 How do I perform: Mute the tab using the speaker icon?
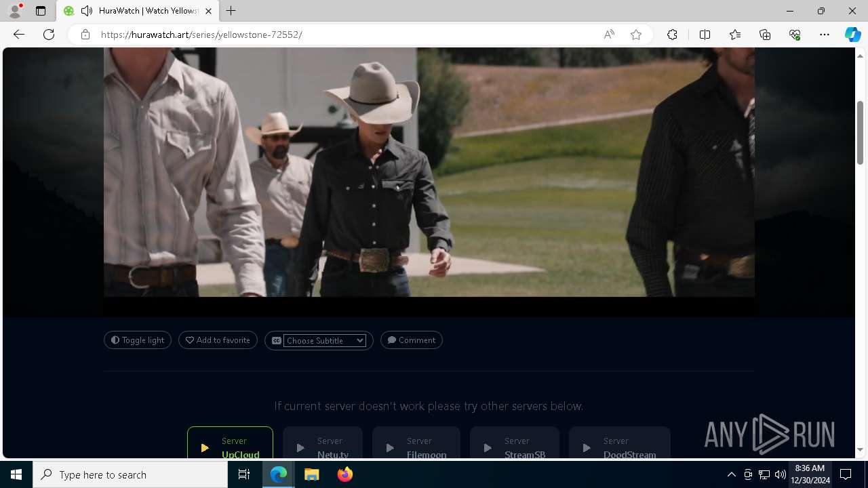coord(87,11)
